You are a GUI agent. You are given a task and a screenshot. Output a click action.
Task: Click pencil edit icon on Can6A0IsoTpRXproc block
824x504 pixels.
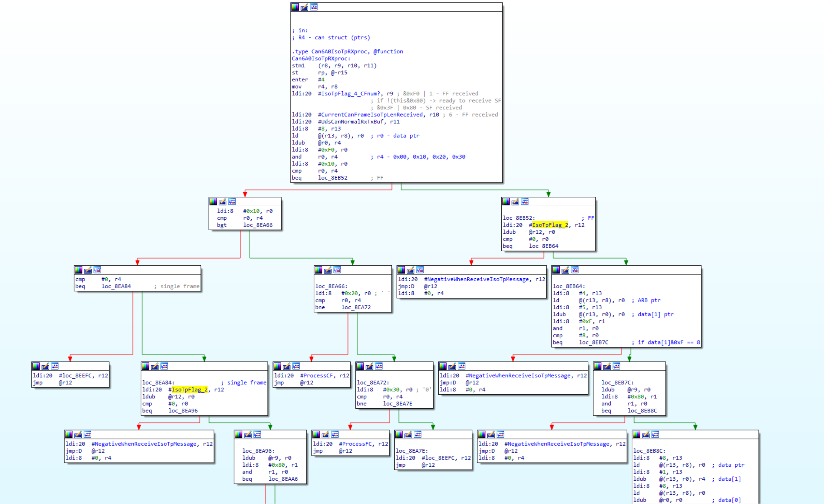pos(304,7)
